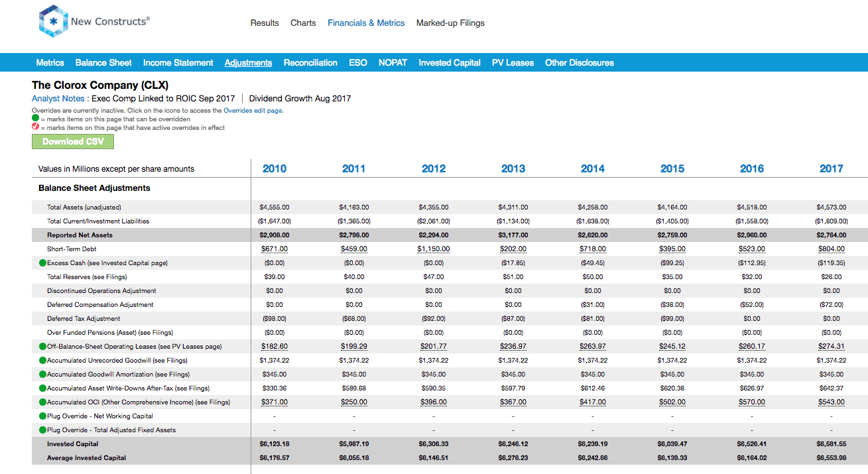Open the Invested Capital tab
The image size is (868, 474).
coord(450,63)
